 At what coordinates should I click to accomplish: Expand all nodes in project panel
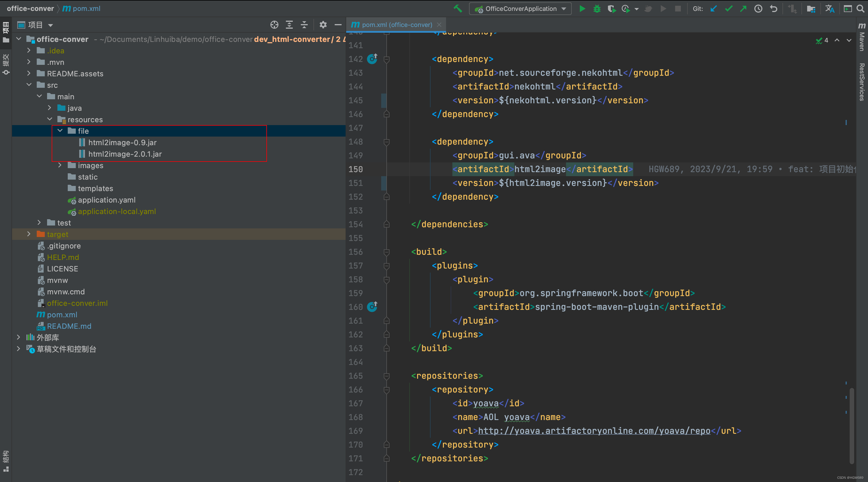click(289, 25)
